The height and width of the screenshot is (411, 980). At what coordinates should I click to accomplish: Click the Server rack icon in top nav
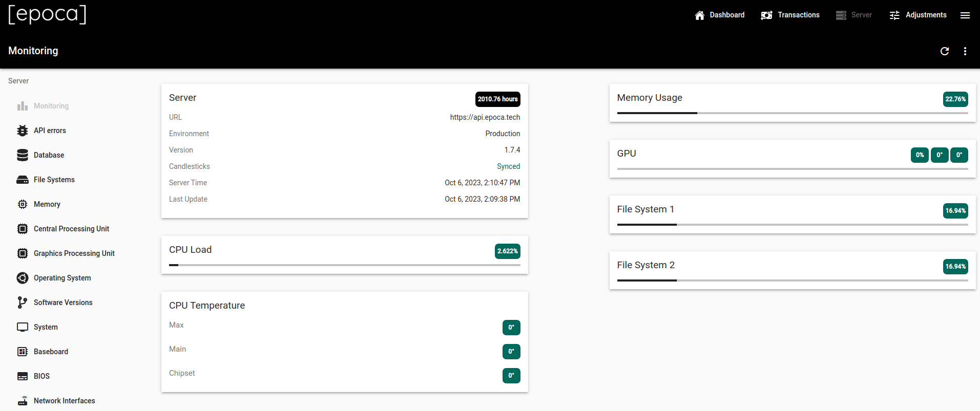click(841, 15)
